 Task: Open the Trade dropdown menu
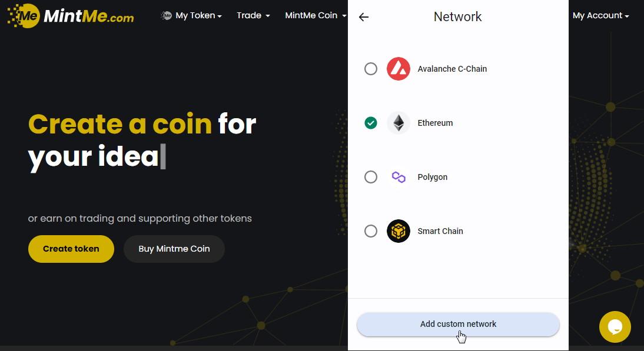click(253, 16)
